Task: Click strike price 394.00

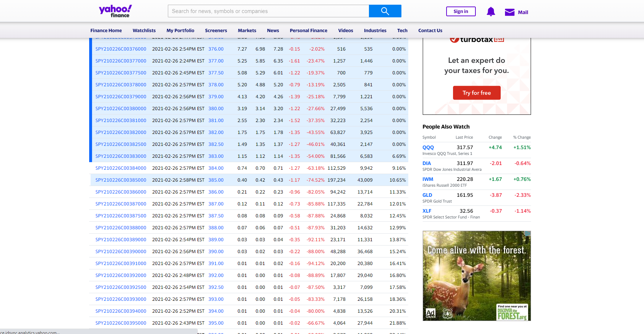Action: click(216, 311)
